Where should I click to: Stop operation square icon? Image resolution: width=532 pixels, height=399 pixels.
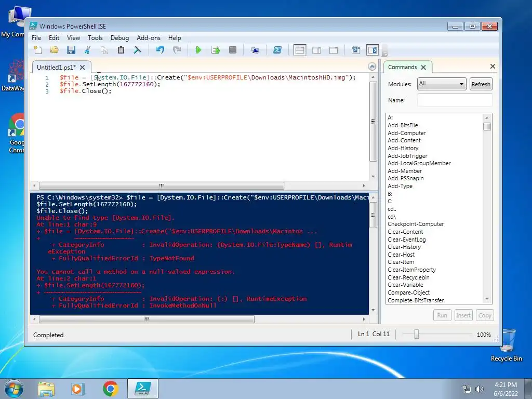click(233, 50)
